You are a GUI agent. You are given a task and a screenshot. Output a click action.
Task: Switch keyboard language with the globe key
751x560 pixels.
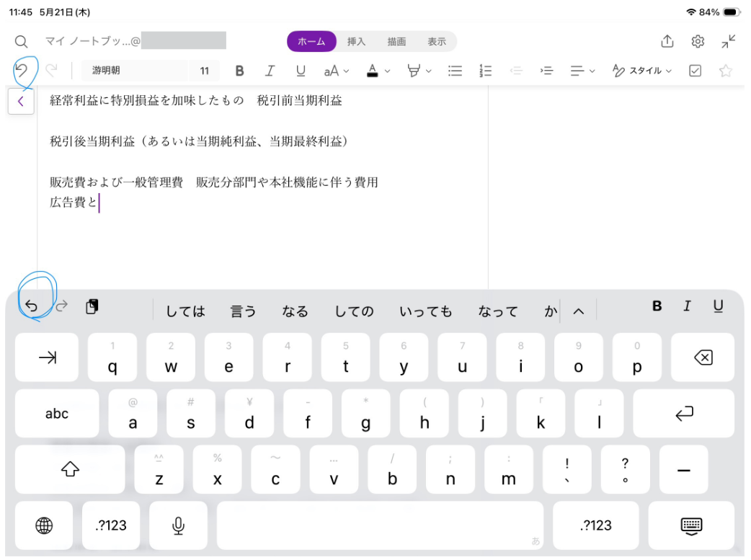pos(44,525)
